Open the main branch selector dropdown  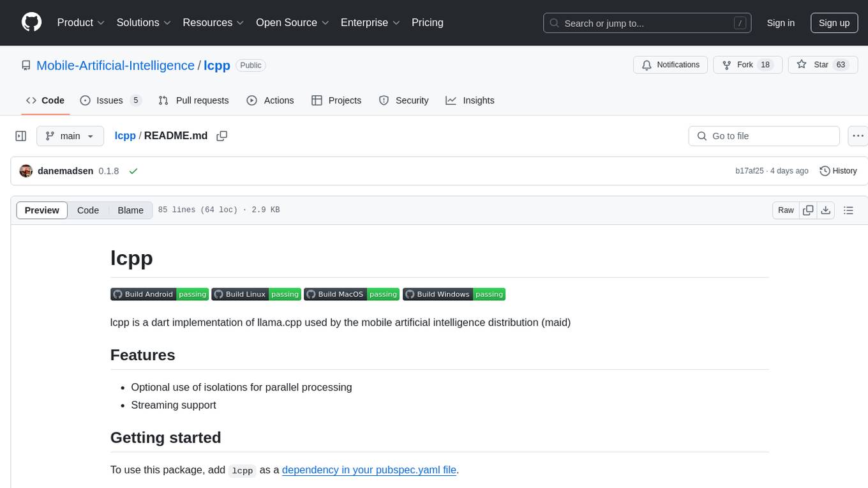point(70,136)
